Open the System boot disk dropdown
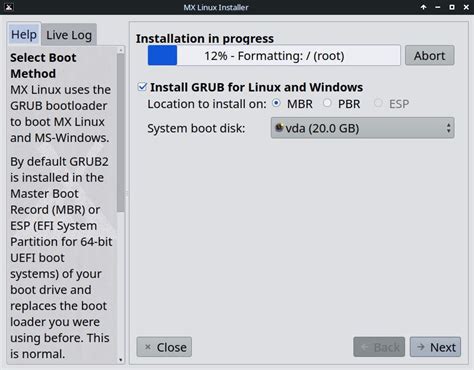Image resolution: width=474 pixels, height=370 pixels. point(362,128)
